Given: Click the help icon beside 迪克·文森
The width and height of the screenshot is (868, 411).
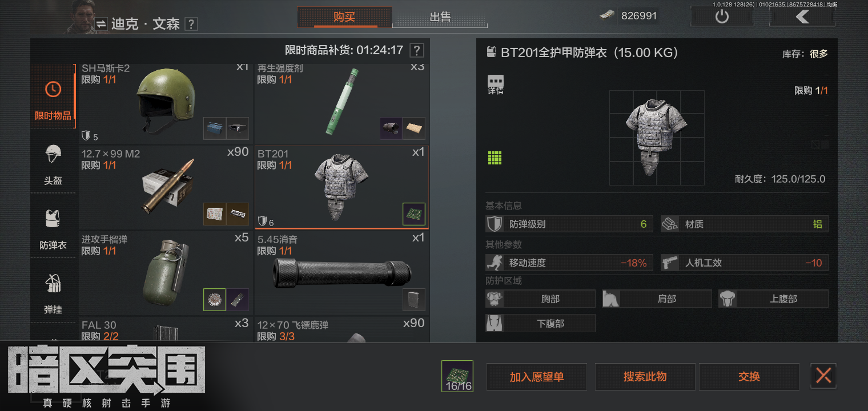Looking at the screenshot, I should coord(192,24).
